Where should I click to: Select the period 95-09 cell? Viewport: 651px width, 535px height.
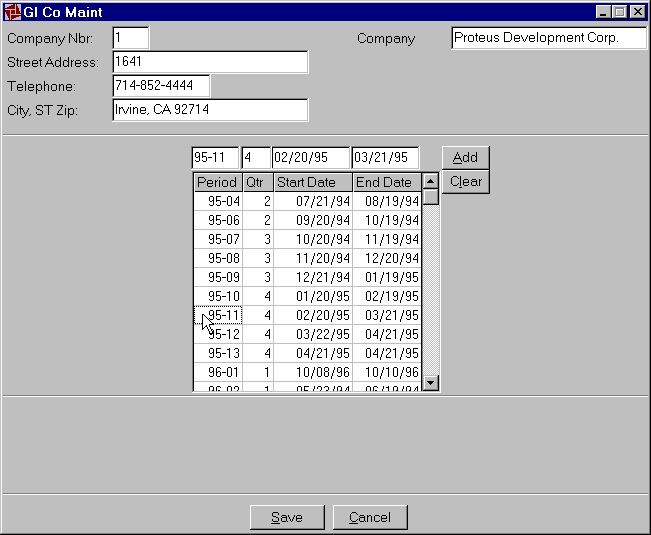(x=218, y=277)
